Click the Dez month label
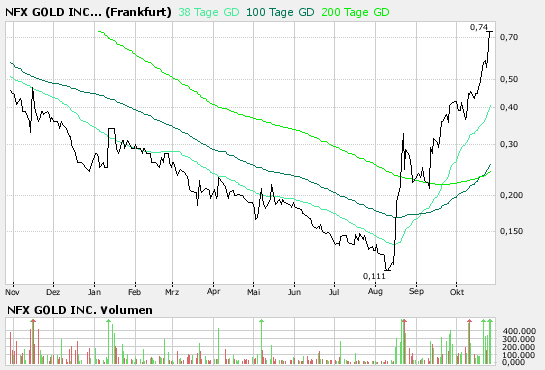 click(53, 292)
